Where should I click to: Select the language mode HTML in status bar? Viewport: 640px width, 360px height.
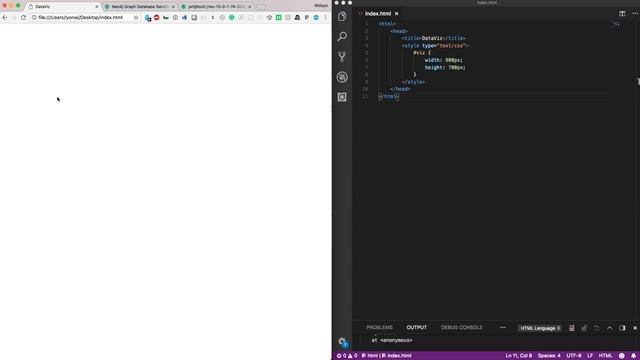(605, 356)
